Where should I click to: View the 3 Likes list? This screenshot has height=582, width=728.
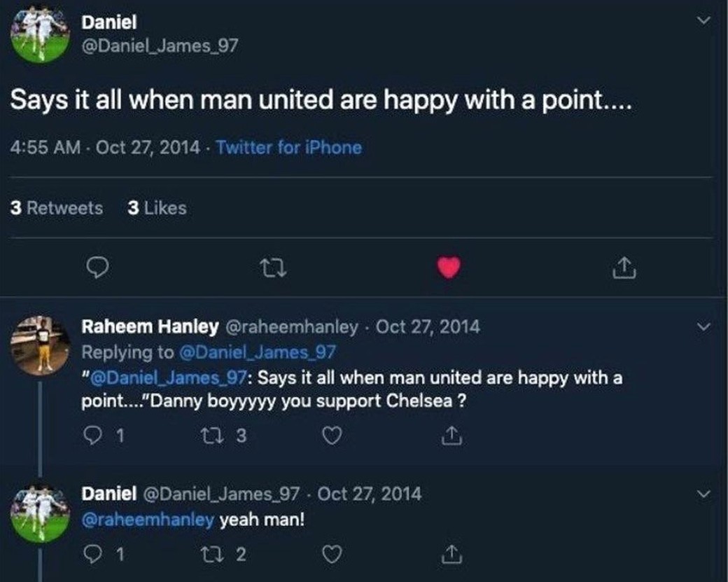coord(157,208)
